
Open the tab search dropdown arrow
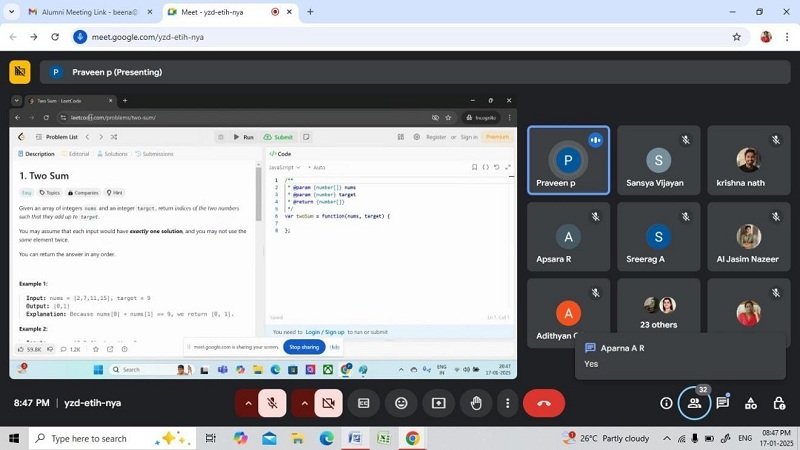click(11, 12)
